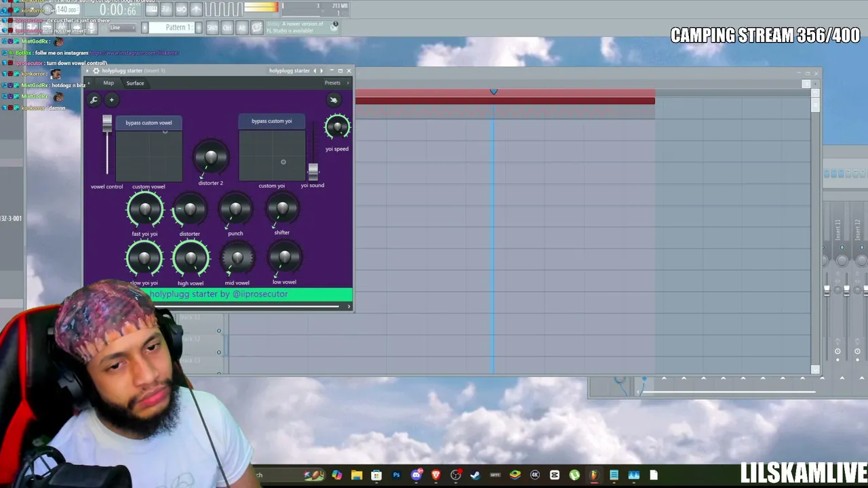Click the shifter knob
868x488 pixels.
click(282, 209)
